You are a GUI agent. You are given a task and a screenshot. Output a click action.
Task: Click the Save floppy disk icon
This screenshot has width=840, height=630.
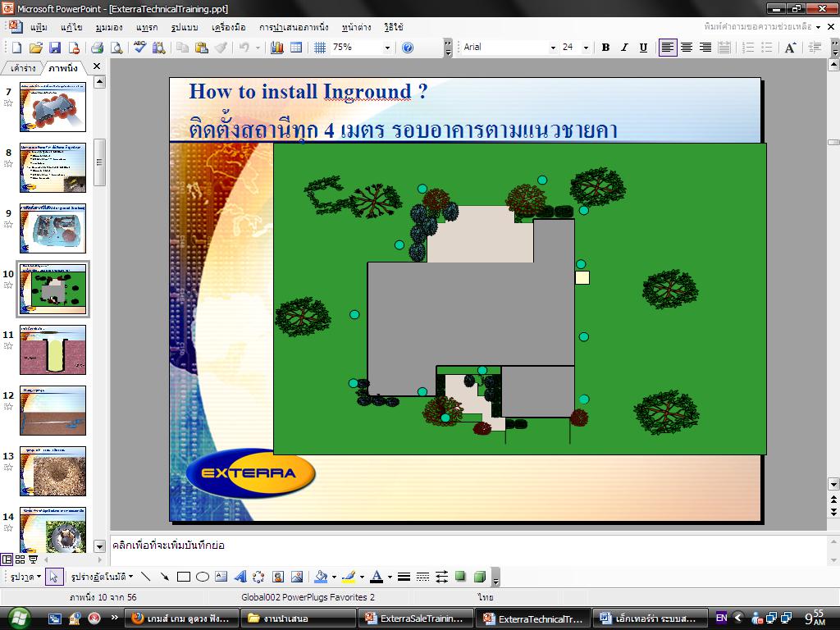[x=55, y=48]
